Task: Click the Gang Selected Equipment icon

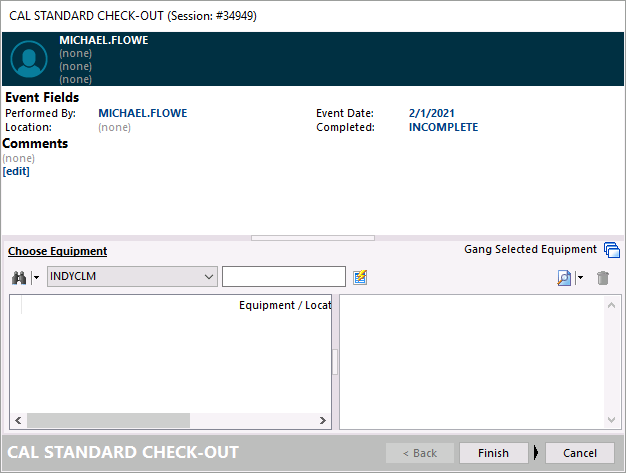Action: (x=612, y=250)
